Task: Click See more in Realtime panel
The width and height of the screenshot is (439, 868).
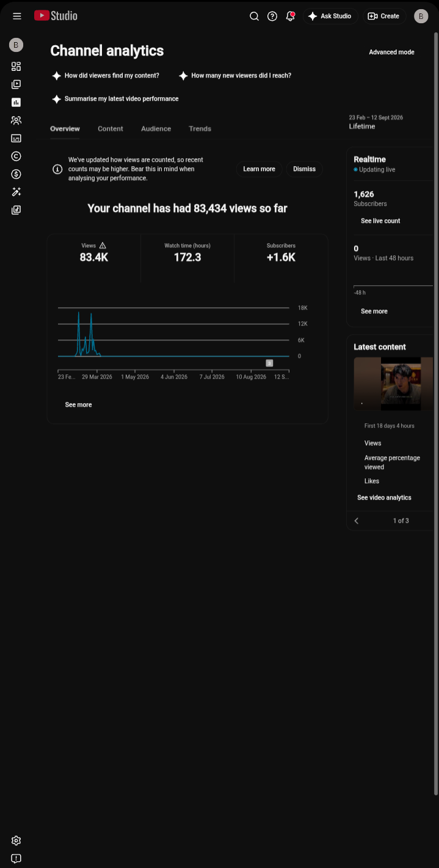Action: click(x=374, y=312)
